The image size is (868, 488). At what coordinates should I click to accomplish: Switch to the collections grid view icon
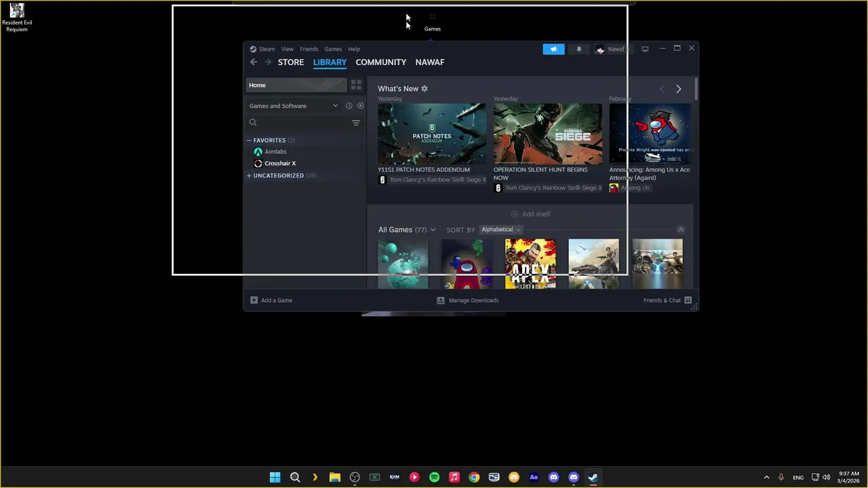tap(356, 85)
